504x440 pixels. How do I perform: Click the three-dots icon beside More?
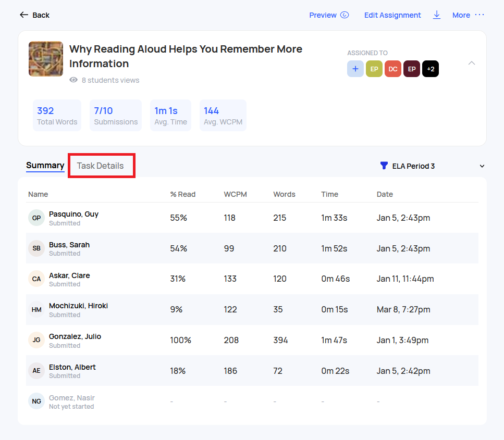(x=480, y=15)
